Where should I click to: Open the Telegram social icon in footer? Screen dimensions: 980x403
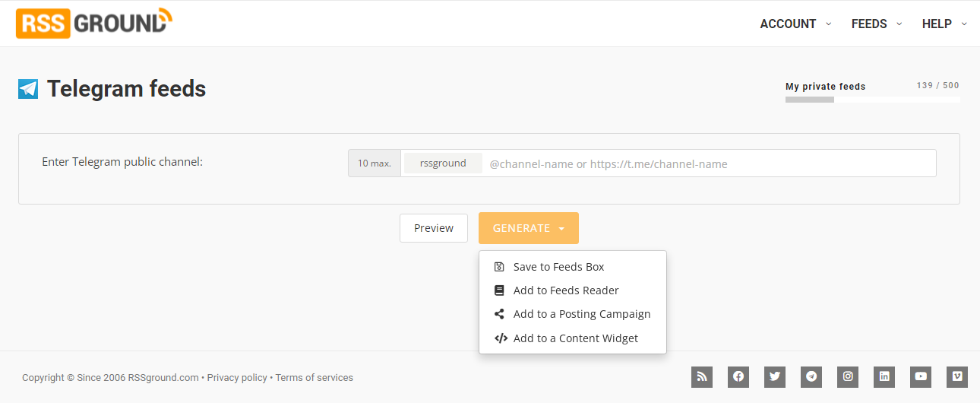811,376
